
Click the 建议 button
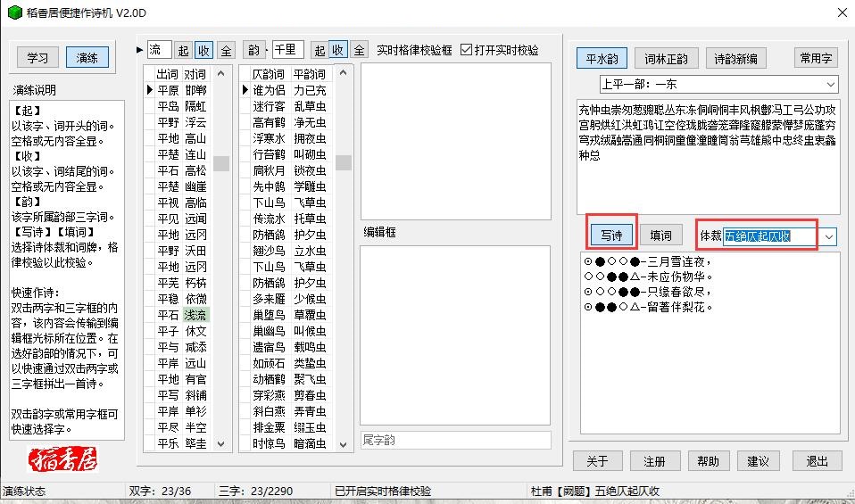[x=758, y=461]
